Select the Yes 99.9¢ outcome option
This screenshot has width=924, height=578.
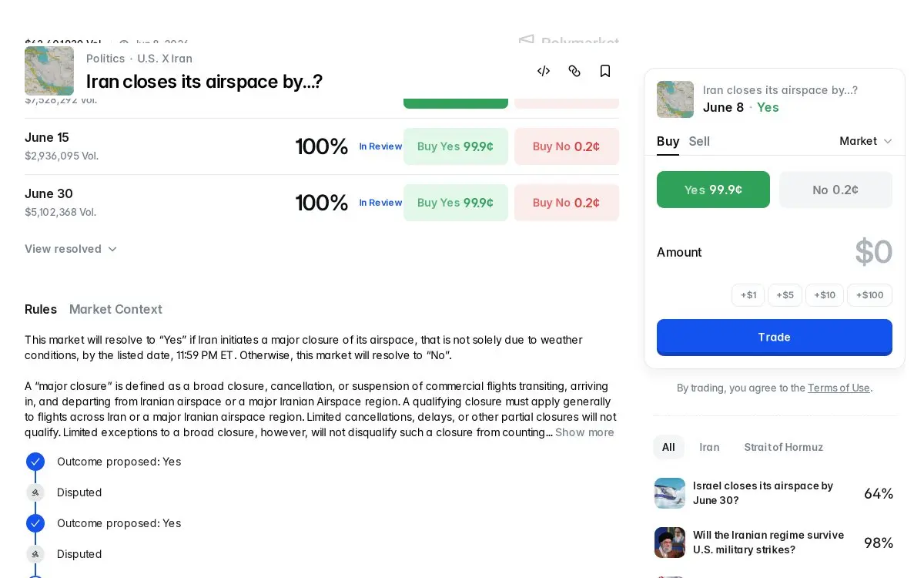[x=713, y=190]
